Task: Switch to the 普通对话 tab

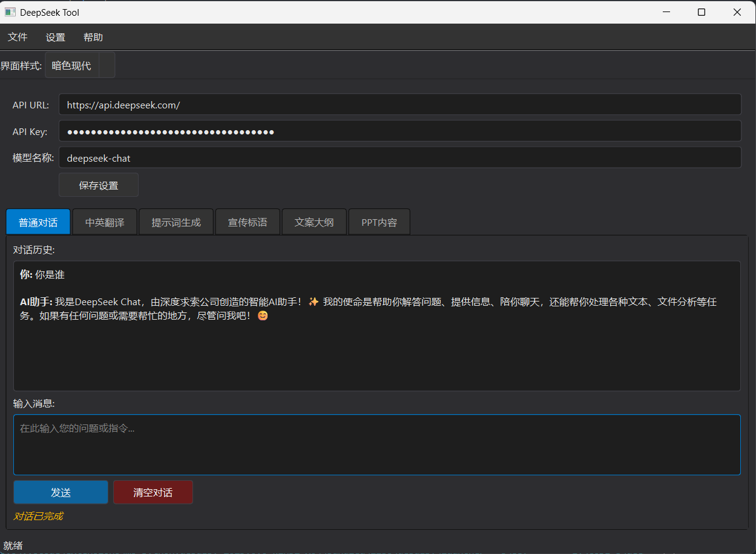Action: [38, 222]
